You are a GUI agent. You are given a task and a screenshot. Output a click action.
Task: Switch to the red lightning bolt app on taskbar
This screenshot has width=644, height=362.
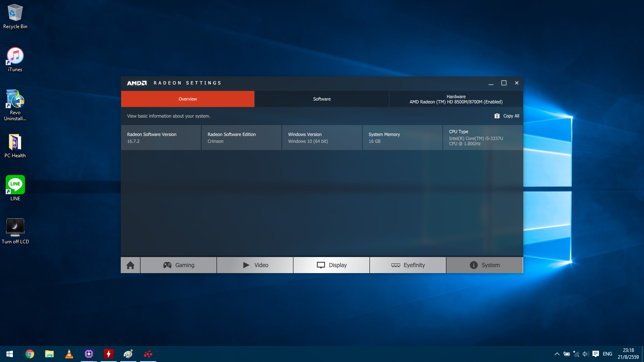(x=109, y=354)
